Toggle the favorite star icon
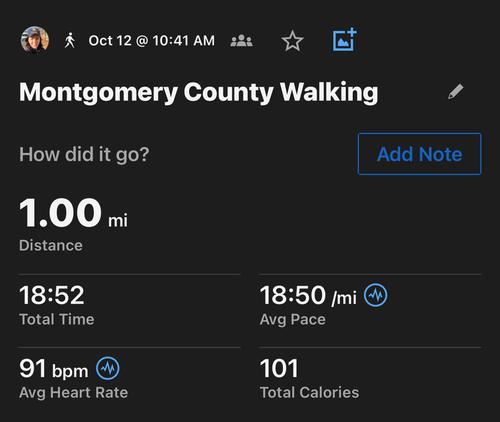The image size is (500, 422). [x=292, y=41]
